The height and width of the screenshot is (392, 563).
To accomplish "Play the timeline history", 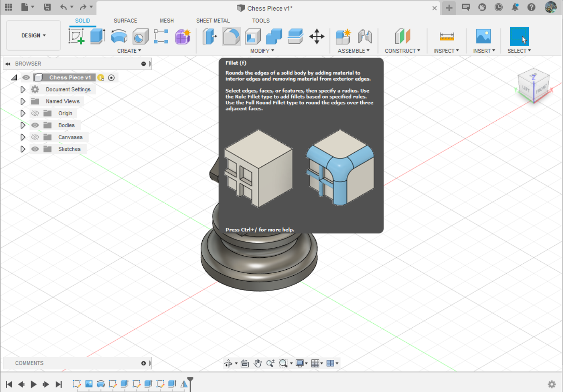I will pyautogui.click(x=33, y=384).
